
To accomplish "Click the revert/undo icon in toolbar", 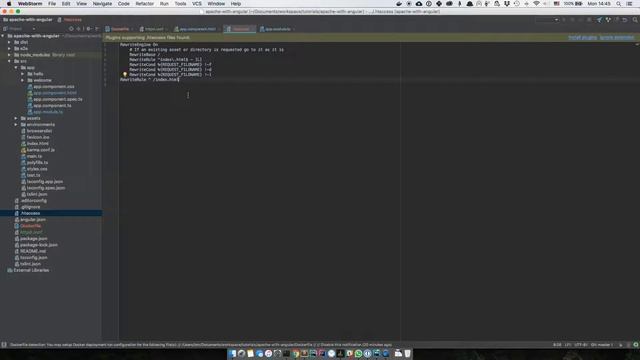I will [624, 20].
